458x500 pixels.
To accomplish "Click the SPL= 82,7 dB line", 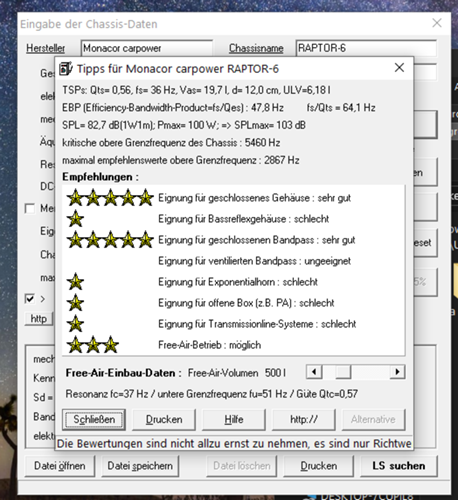I will pyautogui.click(x=184, y=125).
